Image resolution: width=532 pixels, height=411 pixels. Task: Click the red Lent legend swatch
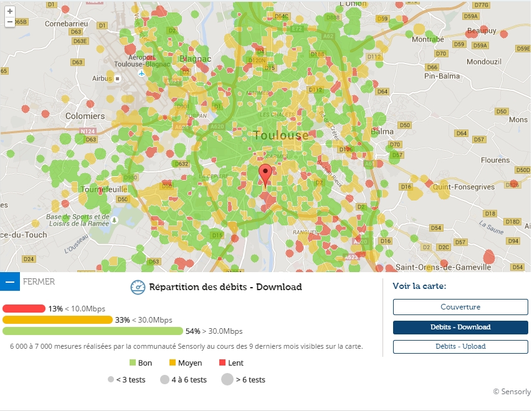[222, 363]
